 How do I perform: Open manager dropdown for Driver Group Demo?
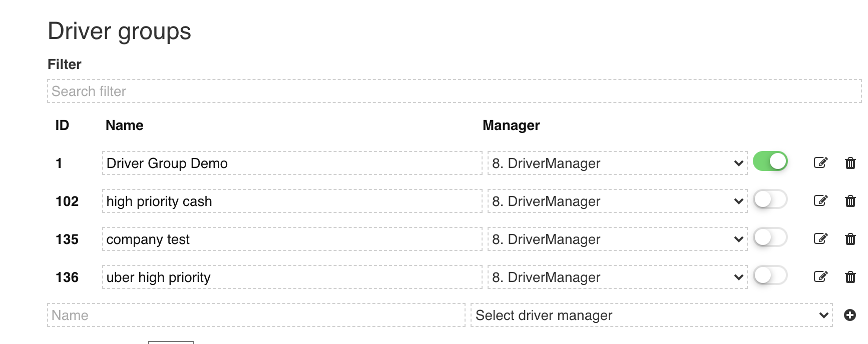pyautogui.click(x=617, y=163)
